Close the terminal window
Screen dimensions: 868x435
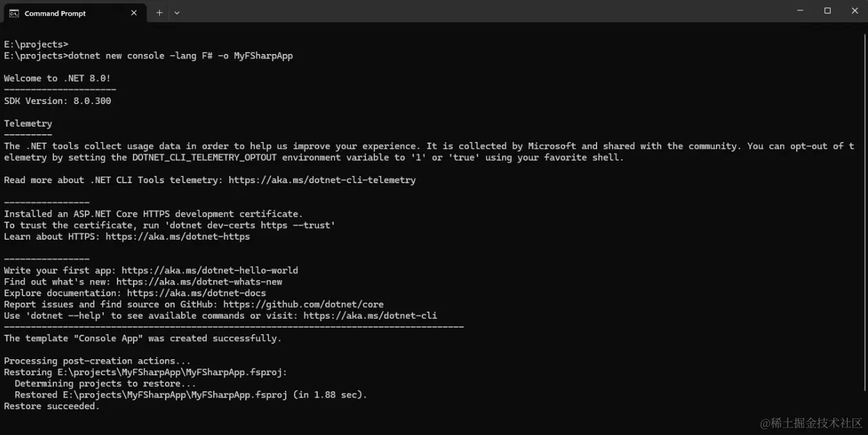pyautogui.click(x=855, y=11)
